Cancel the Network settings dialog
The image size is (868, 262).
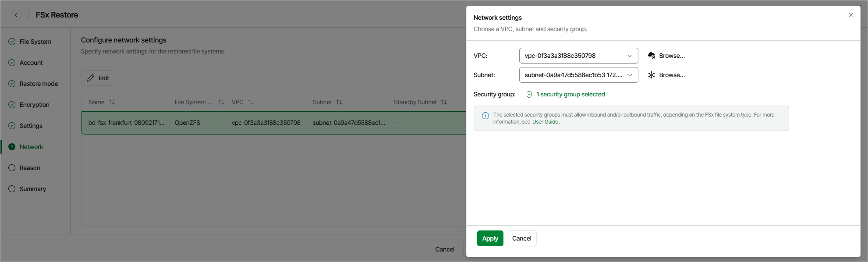coord(521,238)
